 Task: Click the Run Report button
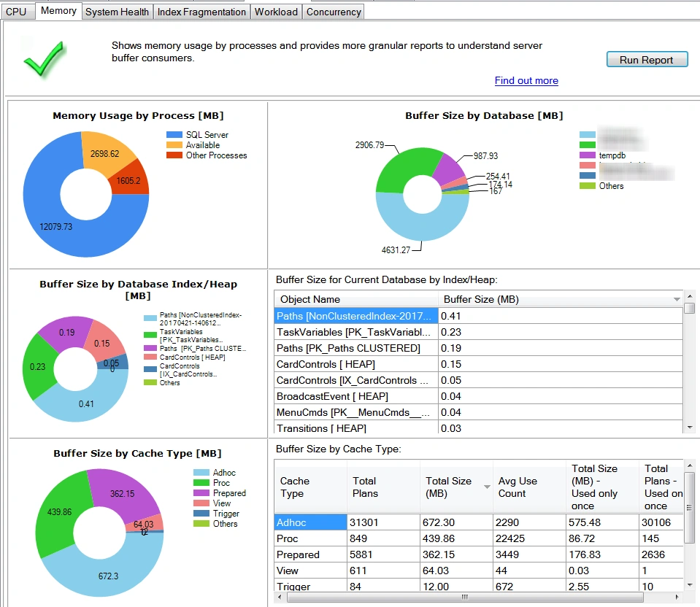(x=646, y=59)
